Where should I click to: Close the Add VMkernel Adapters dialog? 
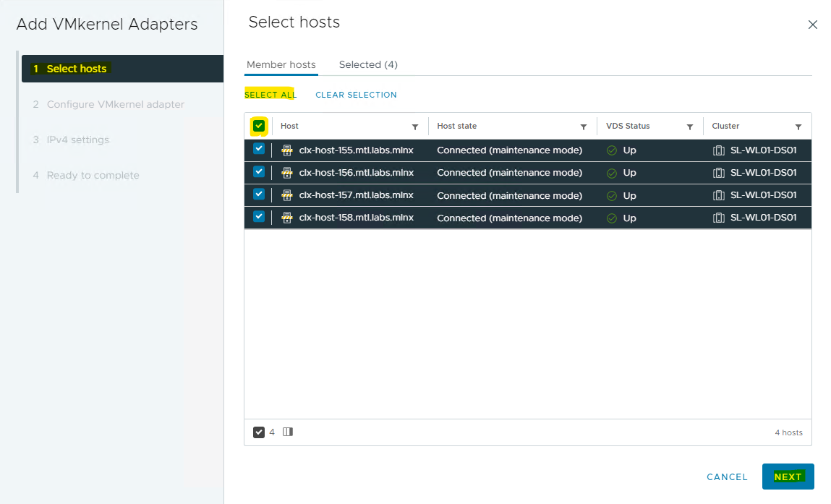812,25
